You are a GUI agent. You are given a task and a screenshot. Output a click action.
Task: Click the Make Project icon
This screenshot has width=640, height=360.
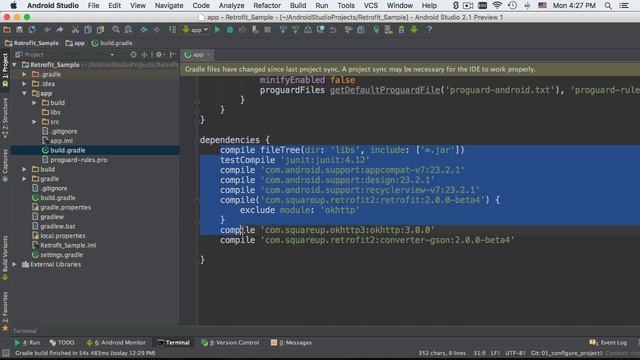[172, 30]
